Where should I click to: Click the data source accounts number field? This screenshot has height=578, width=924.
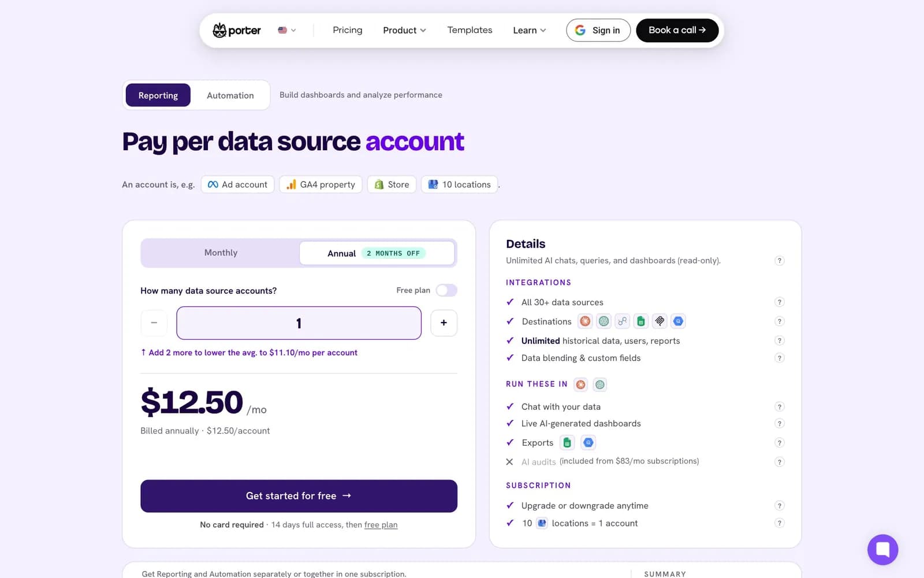[x=299, y=323]
